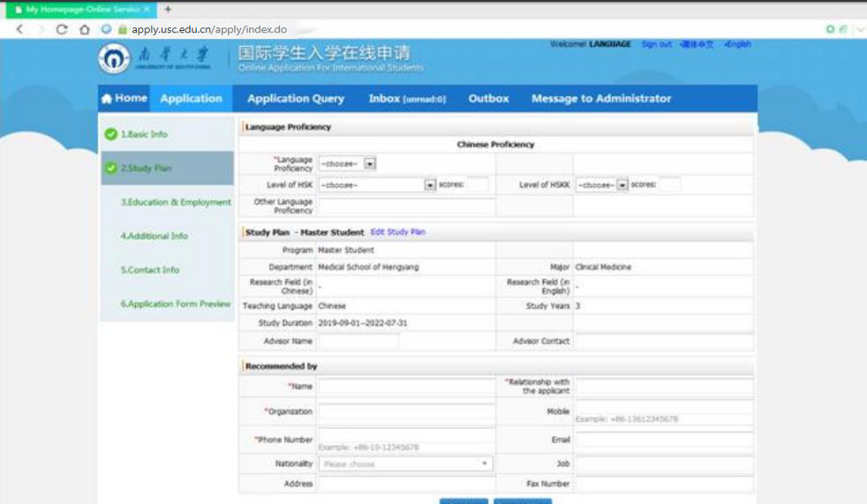Screen dimensions: 867x504
Task: Go to step 3 Education & Employment
Action: click(176, 202)
